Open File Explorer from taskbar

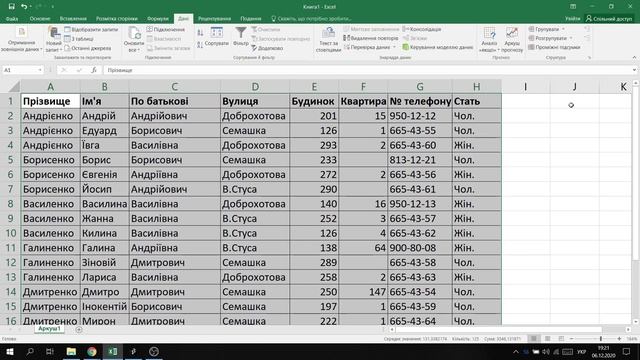[71, 351]
